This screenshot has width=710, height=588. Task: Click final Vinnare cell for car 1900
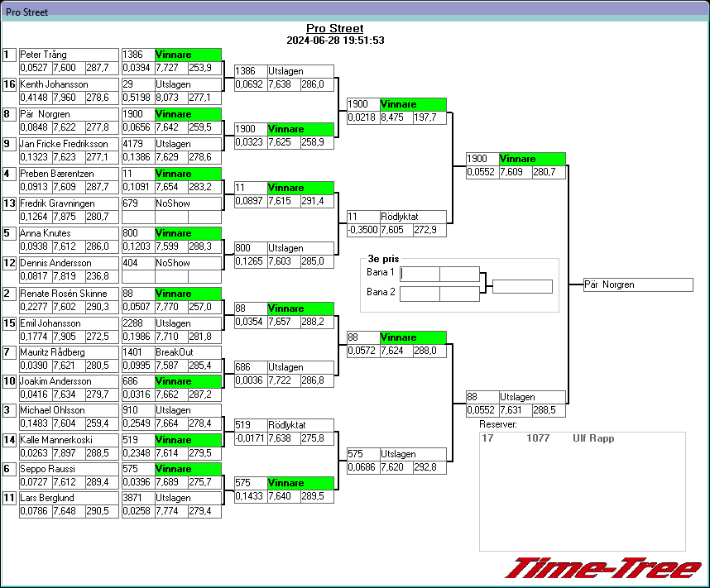pos(533,160)
